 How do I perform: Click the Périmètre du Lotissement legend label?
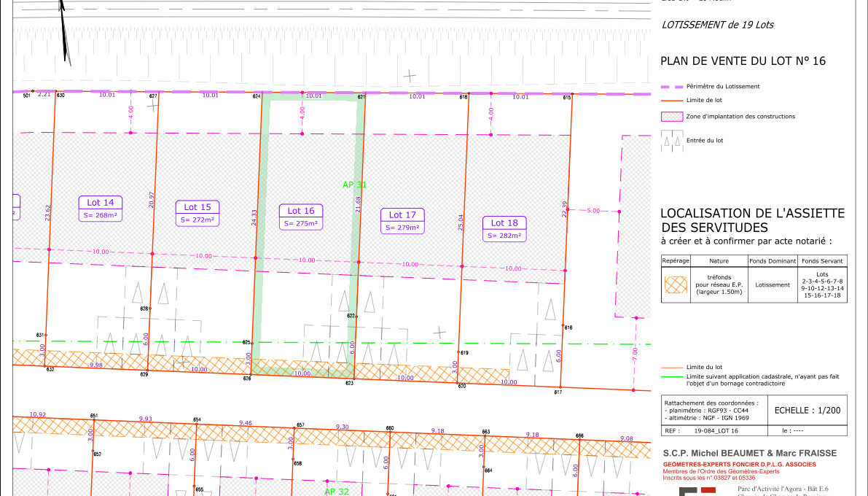(x=723, y=87)
